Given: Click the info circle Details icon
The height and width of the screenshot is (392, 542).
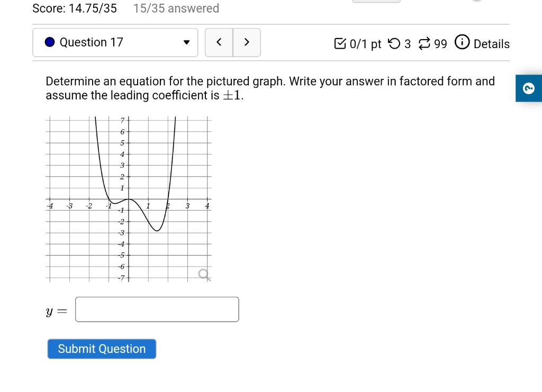Looking at the screenshot, I should (x=462, y=42).
